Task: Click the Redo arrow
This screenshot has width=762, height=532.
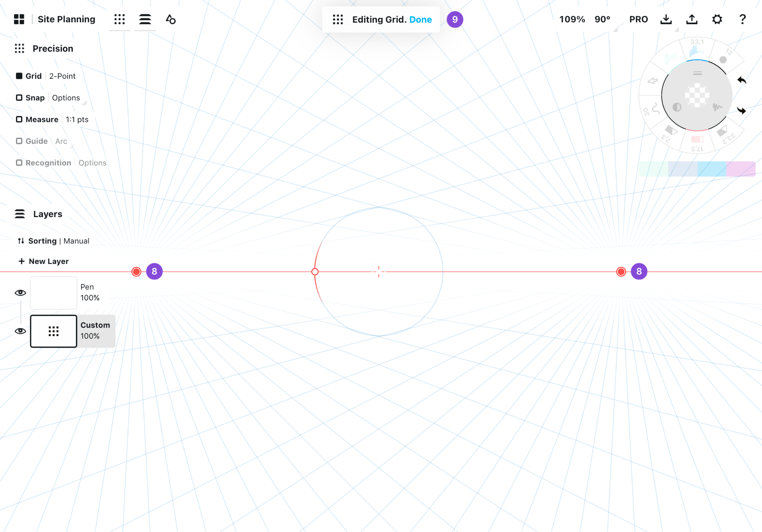Action: (x=742, y=110)
